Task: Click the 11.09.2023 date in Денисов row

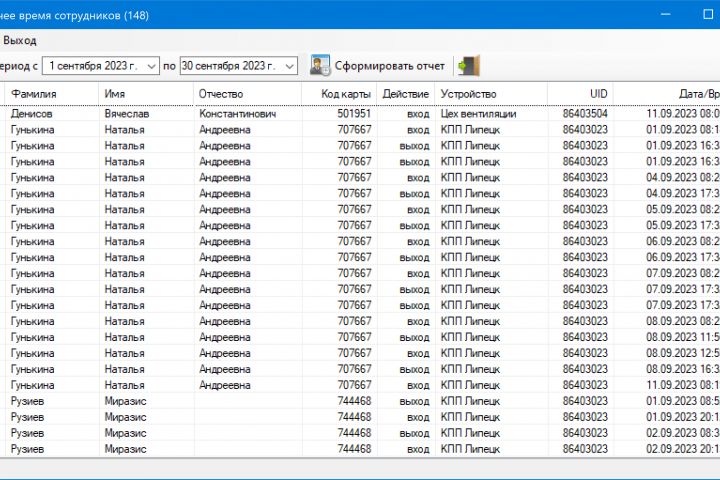Action: 683,113
